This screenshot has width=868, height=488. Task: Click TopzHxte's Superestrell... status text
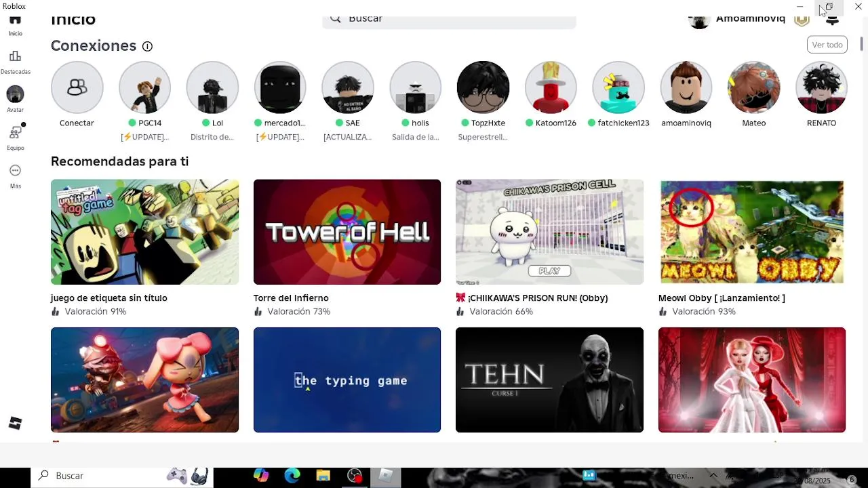(x=483, y=137)
